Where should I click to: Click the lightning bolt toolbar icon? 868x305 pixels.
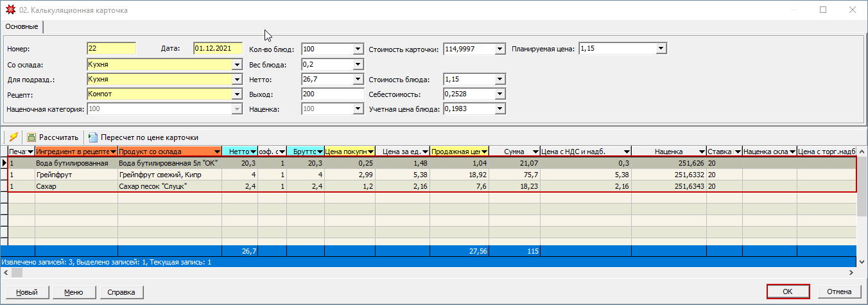pos(12,137)
